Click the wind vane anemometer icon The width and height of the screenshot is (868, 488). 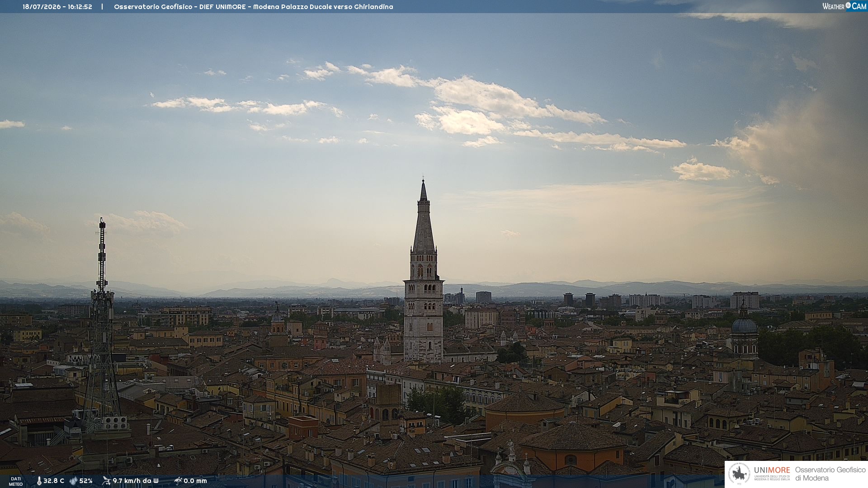click(106, 481)
